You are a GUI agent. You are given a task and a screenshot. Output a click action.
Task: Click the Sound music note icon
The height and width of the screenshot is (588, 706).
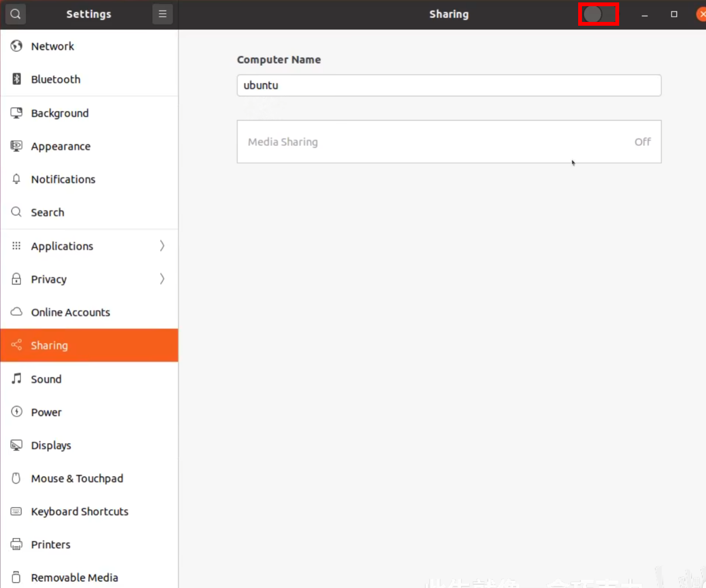click(x=17, y=379)
